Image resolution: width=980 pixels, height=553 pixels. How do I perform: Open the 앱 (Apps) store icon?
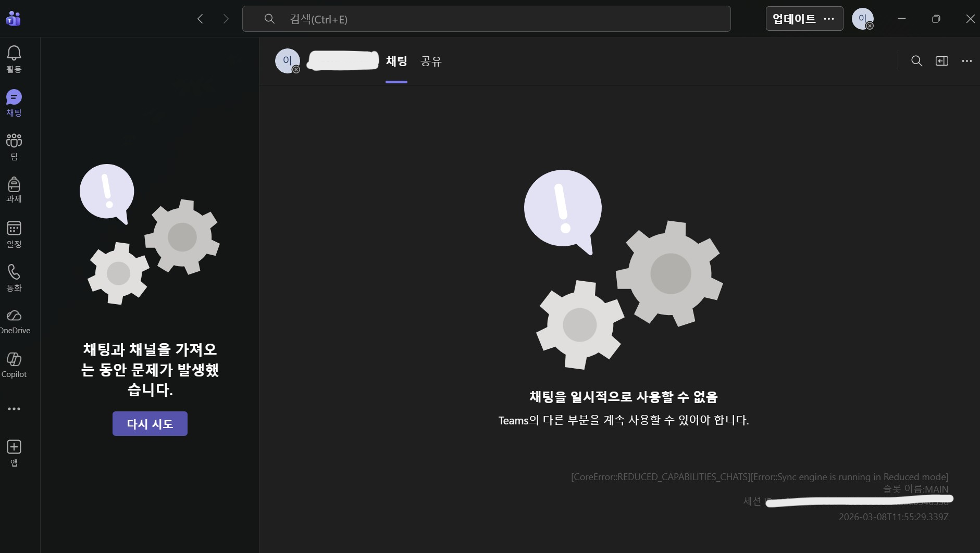pyautogui.click(x=14, y=453)
